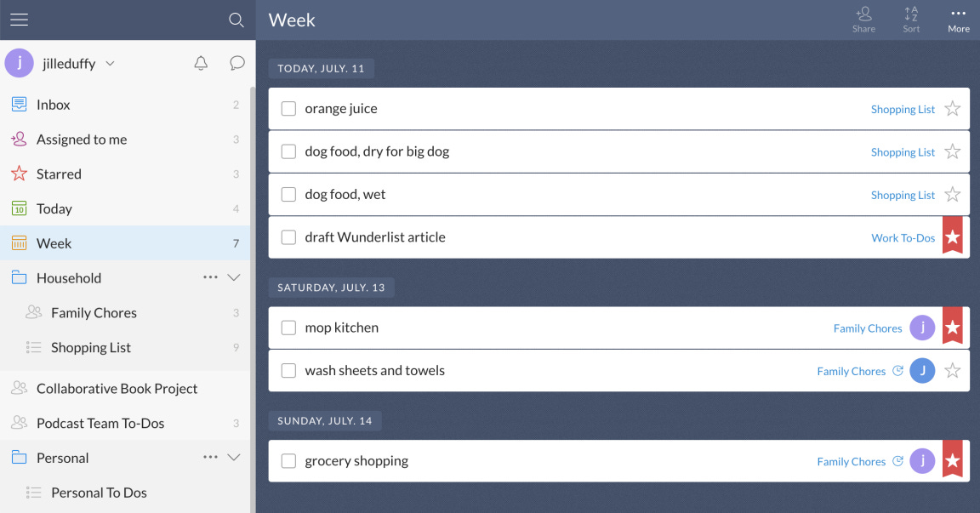Image resolution: width=980 pixels, height=513 pixels.
Task: Click jillduffy's avatar on mop kitchen
Action: 922,327
